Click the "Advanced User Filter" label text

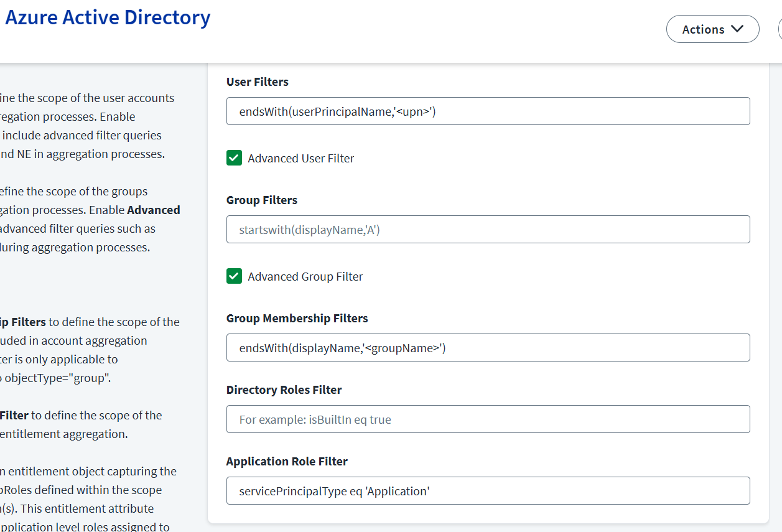click(x=300, y=159)
